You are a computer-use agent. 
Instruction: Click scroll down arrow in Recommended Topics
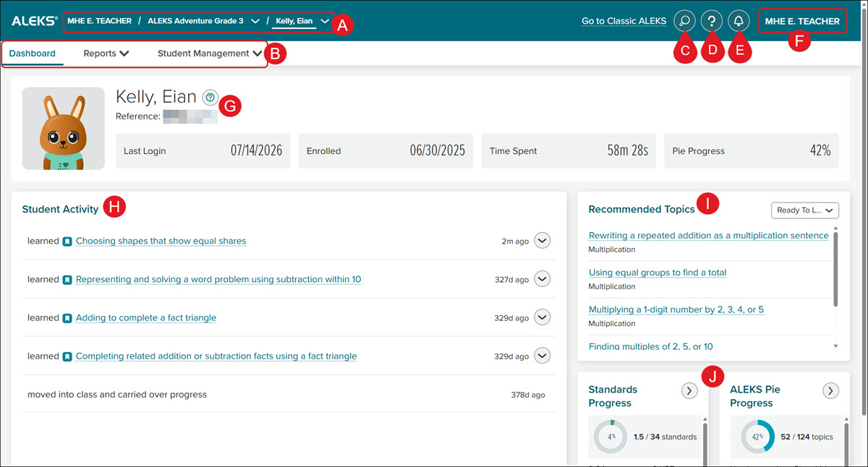click(836, 346)
